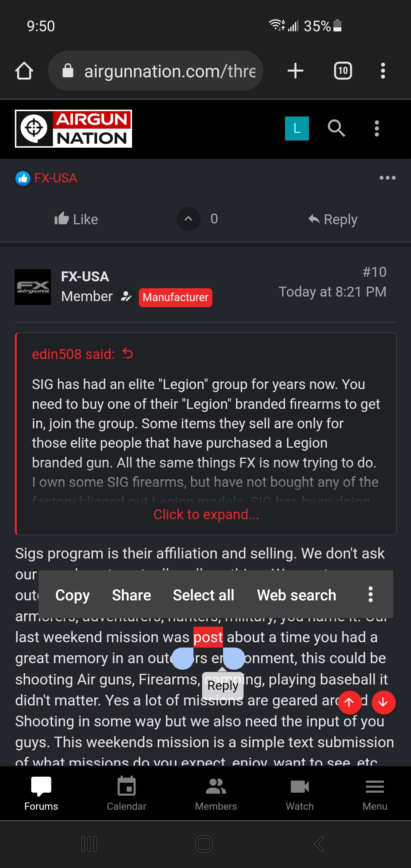Select Web search in the selection menu

tap(296, 595)
